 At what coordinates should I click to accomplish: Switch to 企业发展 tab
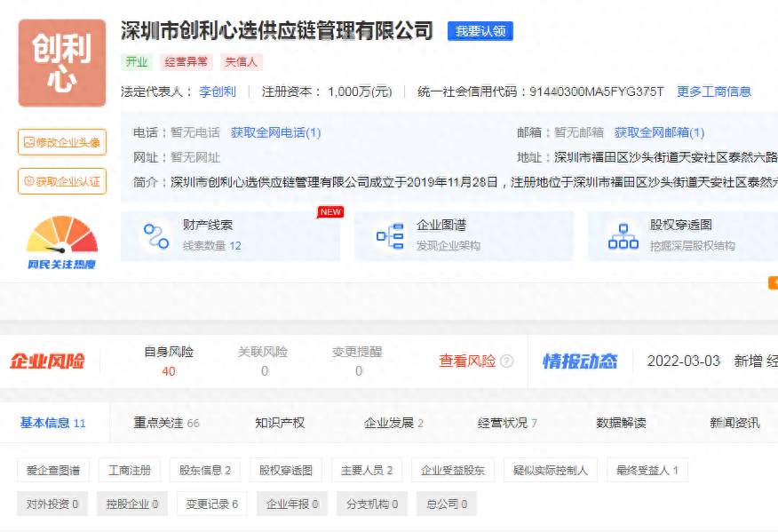pyautogui.click(x=393, y=423)
